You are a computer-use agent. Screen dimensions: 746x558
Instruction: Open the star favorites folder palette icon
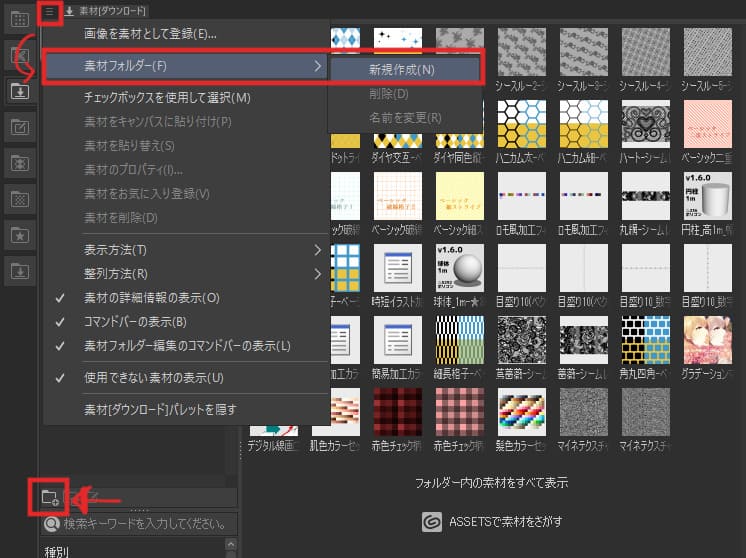[20, 235]
